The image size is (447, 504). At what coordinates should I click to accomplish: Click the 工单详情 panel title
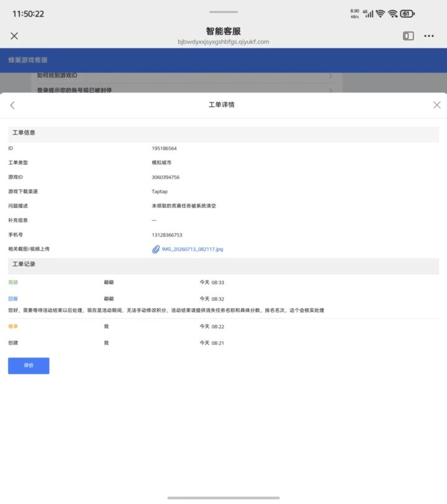(221, 105)
